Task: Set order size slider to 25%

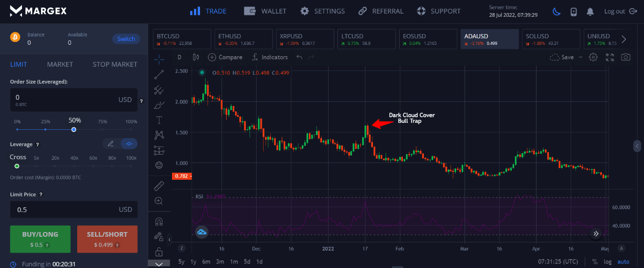Action: pyautogui.click(x=45, y=129)
